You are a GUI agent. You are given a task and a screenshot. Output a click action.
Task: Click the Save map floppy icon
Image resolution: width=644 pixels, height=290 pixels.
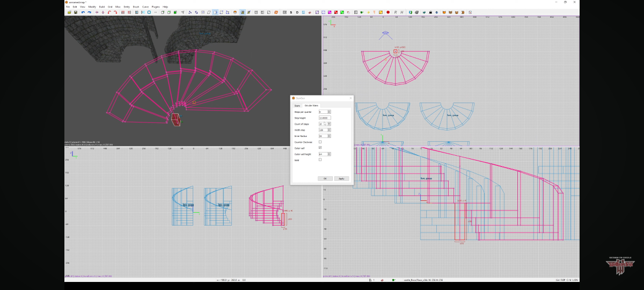[76, 12]
